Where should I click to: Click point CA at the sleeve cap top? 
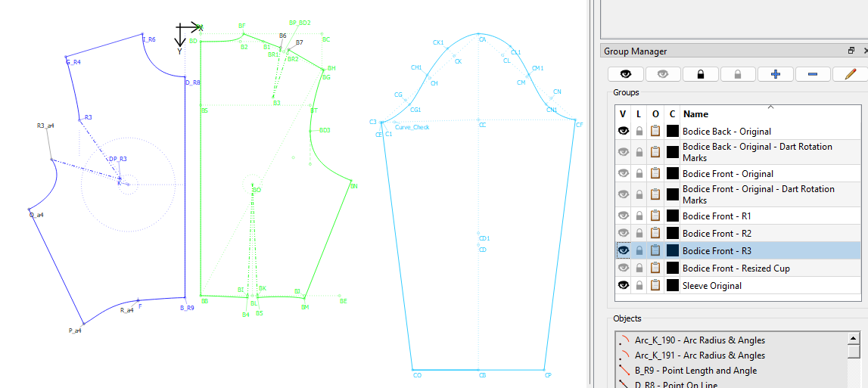tap(482, 35)
